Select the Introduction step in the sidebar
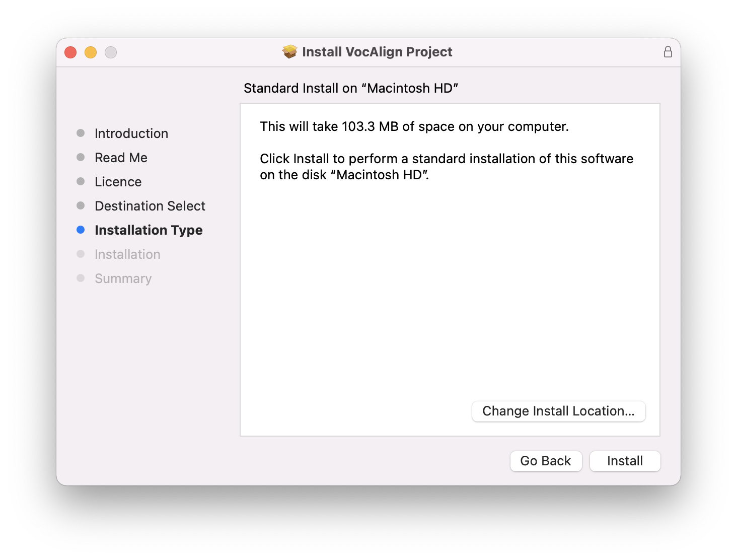The height and width of the screenshot is (560, 737). [131, 133]
